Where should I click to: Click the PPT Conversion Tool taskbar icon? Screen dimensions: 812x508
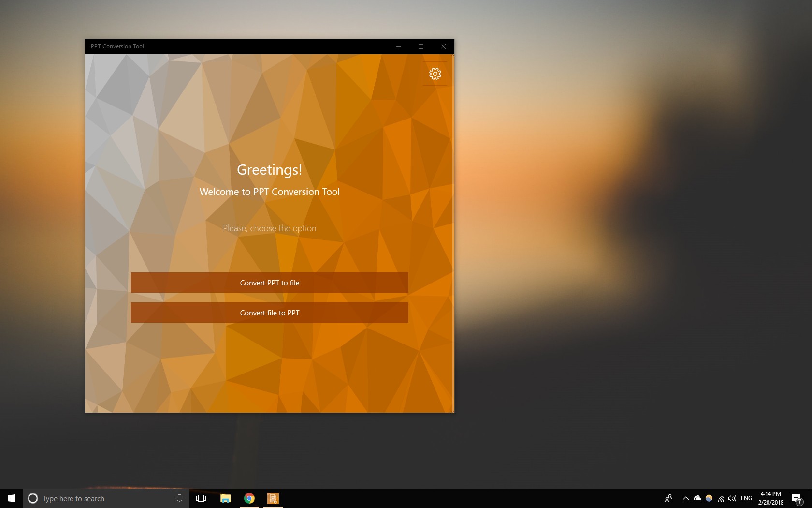pos(273,498)
